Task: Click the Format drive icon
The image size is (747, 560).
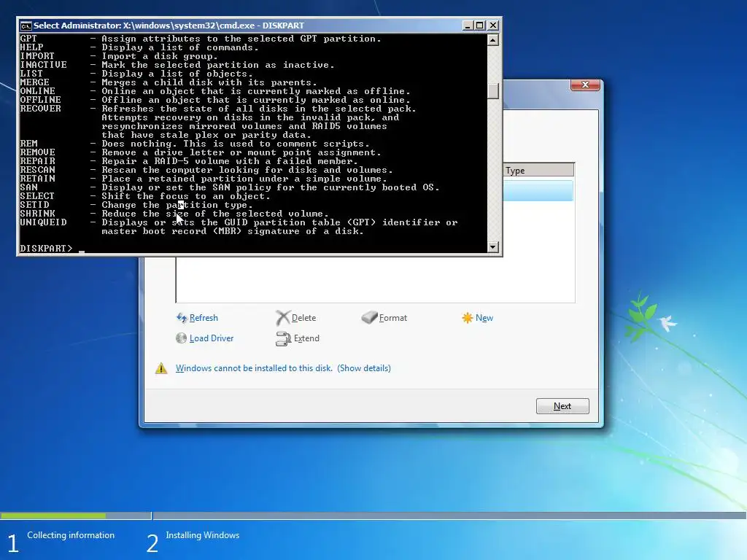Action: (369, 318)
